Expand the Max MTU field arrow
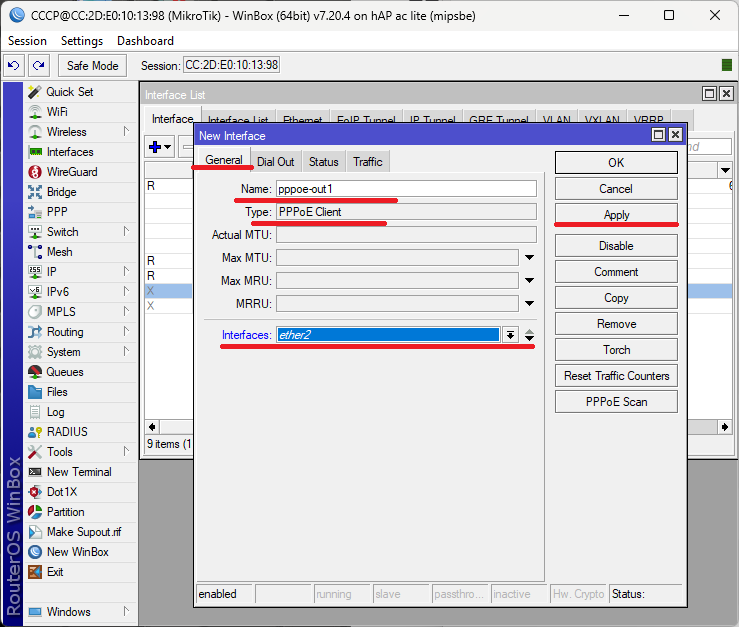 [530, 258]
